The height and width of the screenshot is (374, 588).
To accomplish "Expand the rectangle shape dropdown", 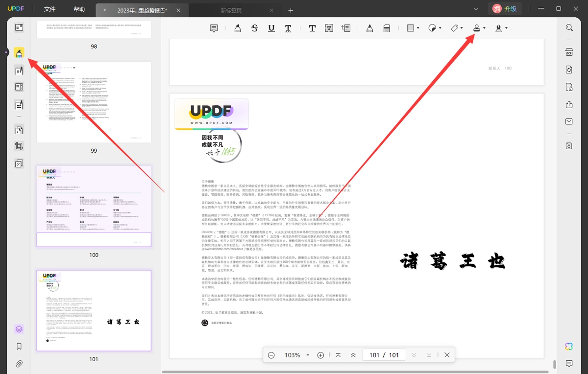I will [x=418, y=28].
